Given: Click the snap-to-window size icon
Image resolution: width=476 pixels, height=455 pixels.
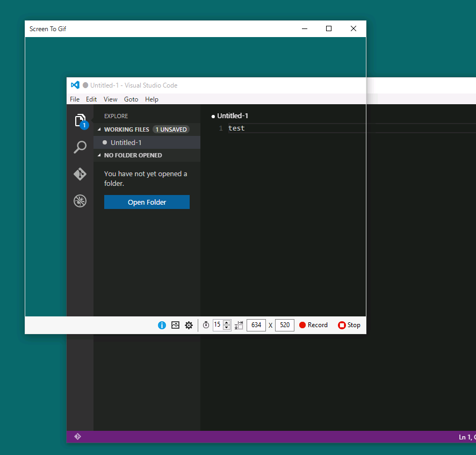Looking at the screenshot, I should [x=239, y=325].
